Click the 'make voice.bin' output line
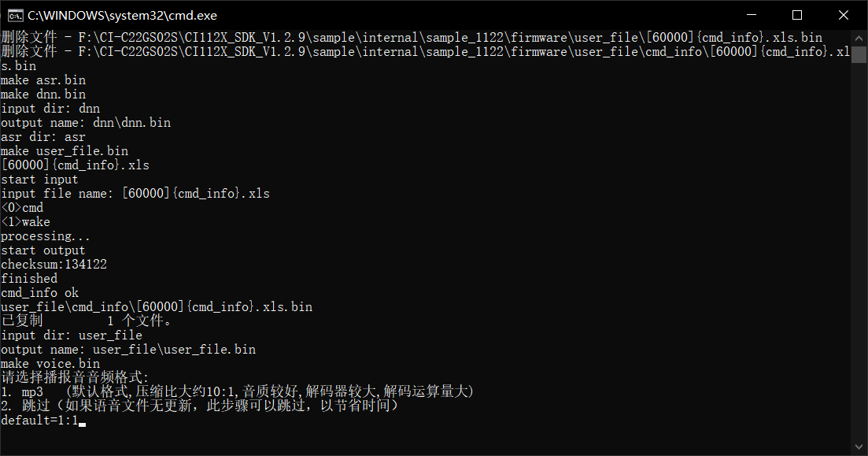 click(50, 364)
